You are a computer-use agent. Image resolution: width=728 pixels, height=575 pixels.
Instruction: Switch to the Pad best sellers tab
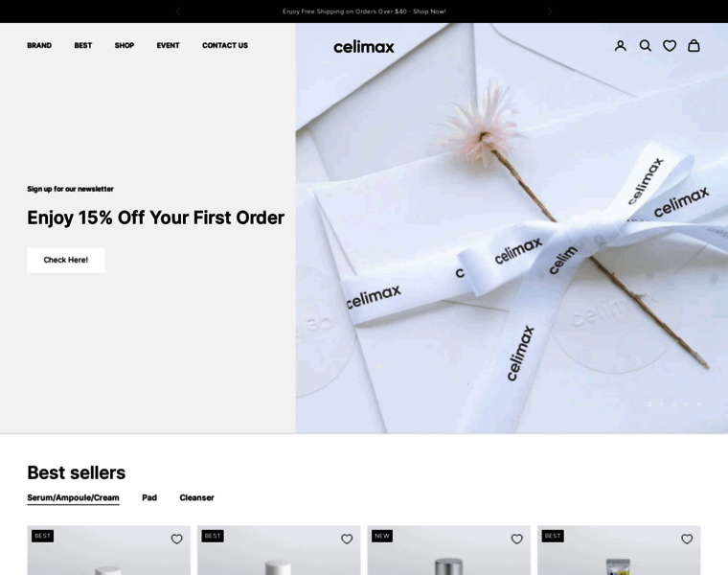click(149, 497)
